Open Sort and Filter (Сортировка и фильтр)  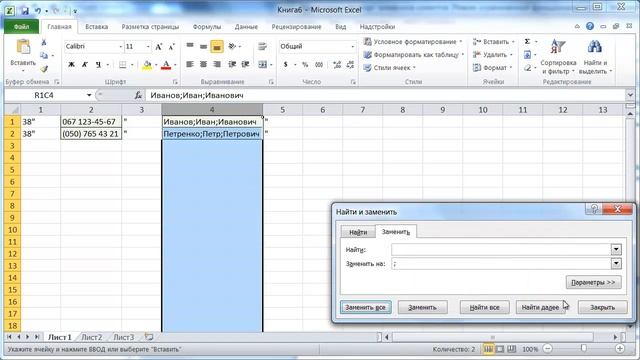point(558,57)
